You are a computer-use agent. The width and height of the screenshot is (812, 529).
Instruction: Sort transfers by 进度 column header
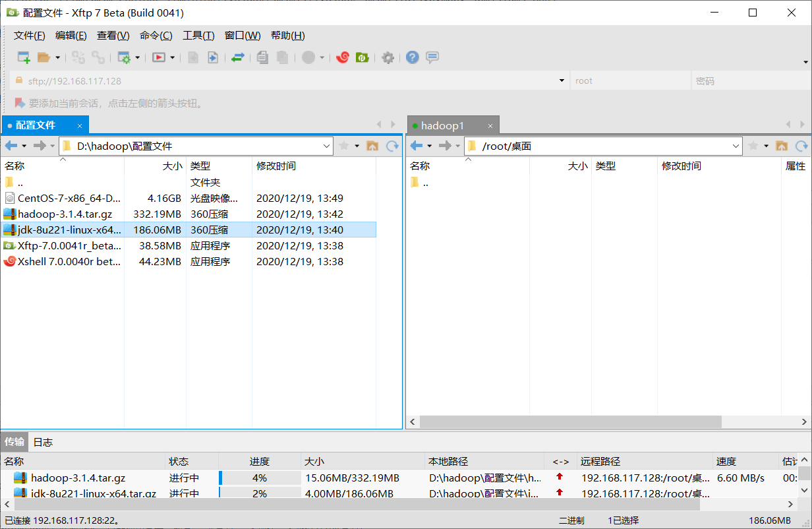coord(260,462)
